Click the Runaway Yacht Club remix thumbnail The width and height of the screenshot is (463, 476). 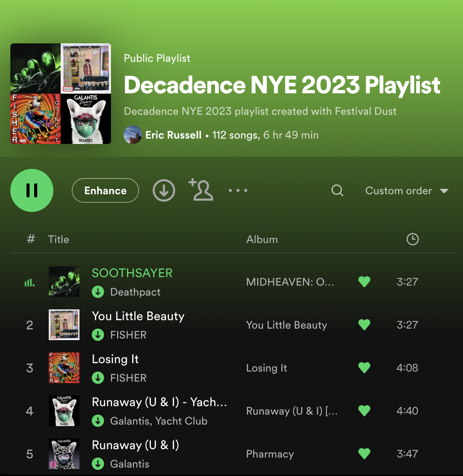[64, 411]
